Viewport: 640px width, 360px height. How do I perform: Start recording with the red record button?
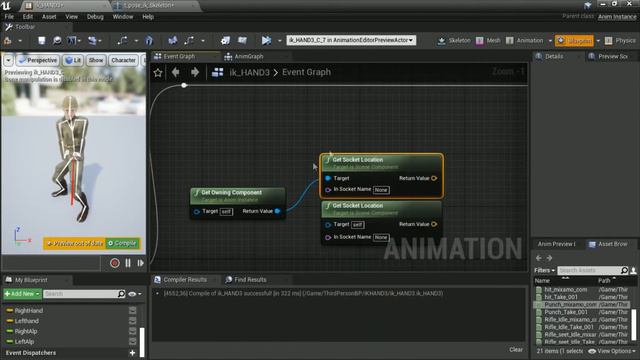(x=115, y=263)
